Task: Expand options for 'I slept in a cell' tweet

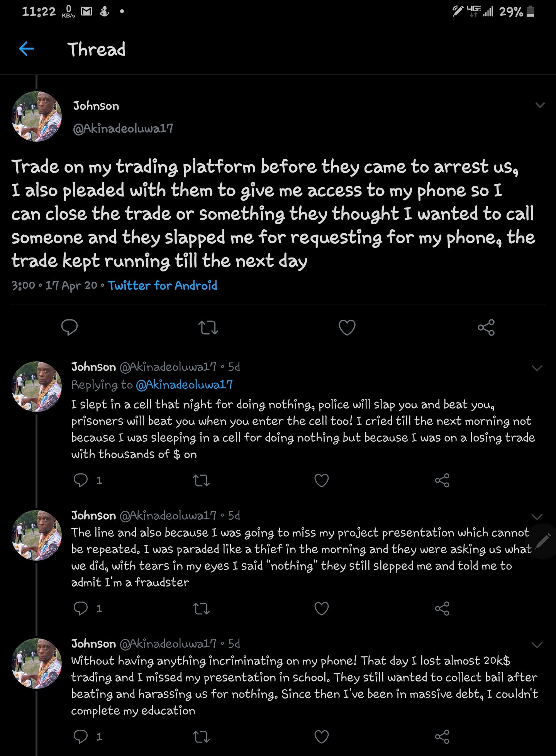Action: [x=537, y=368]
